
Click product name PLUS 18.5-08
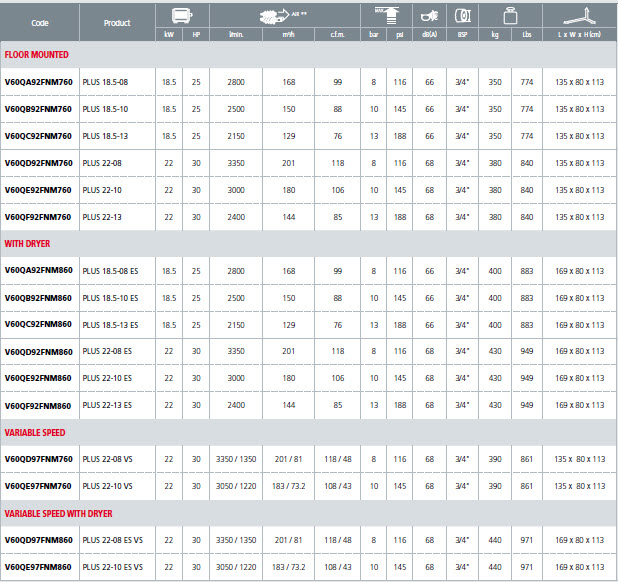(x=105, y=82)
